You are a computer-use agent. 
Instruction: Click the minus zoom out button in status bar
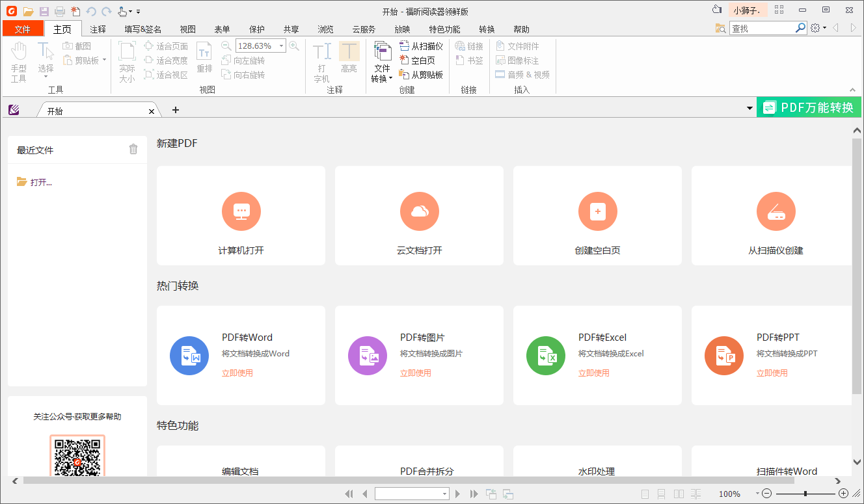pos(767,494)
